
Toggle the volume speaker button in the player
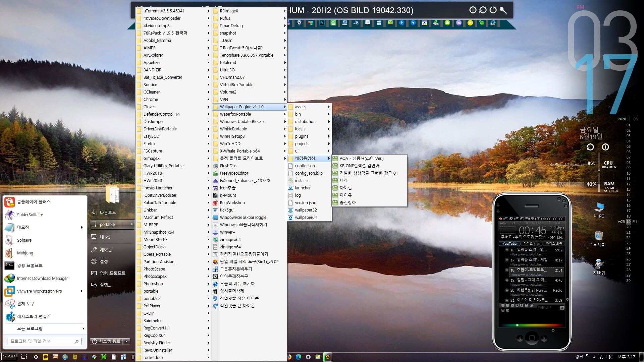533,219
